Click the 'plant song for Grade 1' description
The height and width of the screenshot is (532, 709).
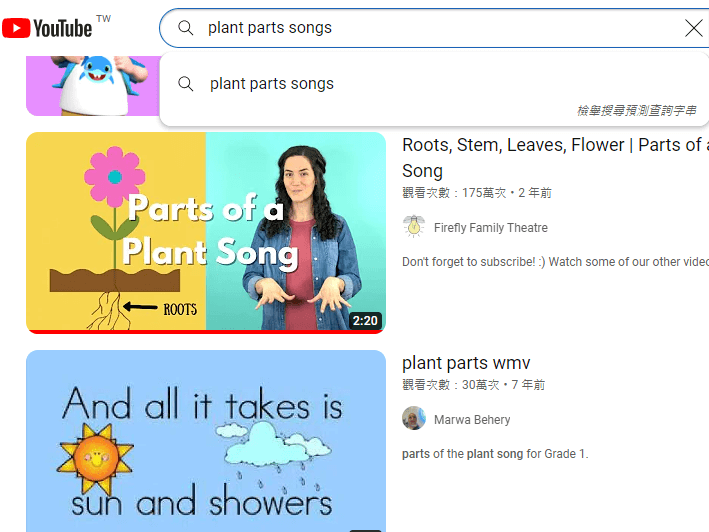495,454
